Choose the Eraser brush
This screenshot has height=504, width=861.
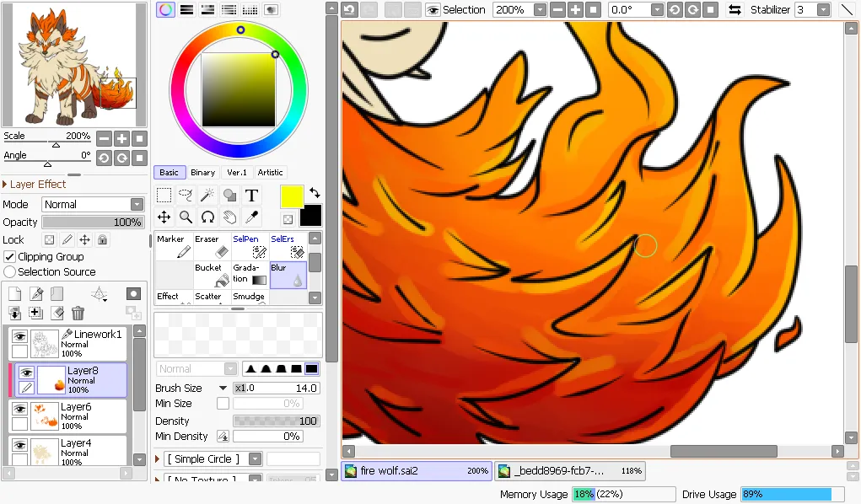(x=212, y=246)
